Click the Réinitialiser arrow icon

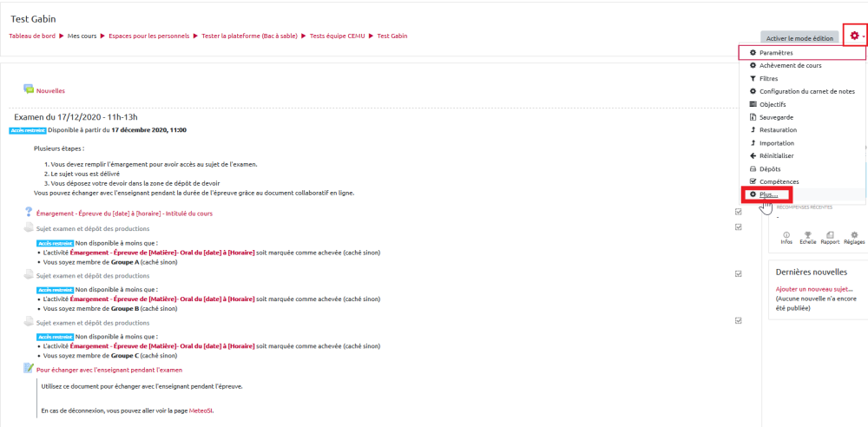click(x=752, y=156)
